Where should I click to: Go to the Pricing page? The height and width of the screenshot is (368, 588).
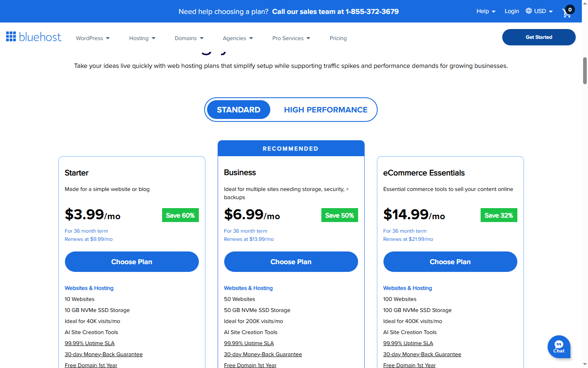click(338, 38)
